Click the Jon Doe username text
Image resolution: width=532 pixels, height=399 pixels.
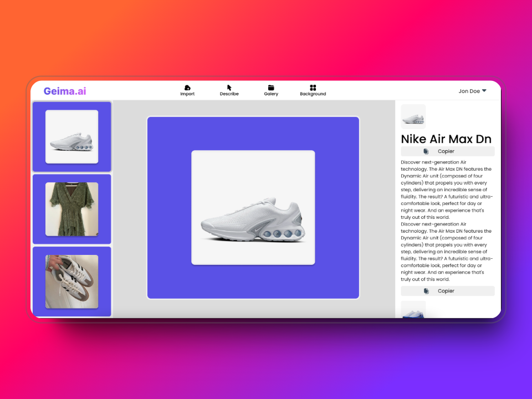[x=469, y=91]
